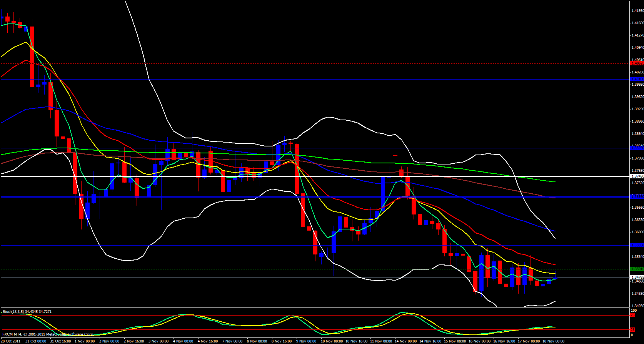The image size is (644, 344).
Task: Click the blue 1.36950 price level tag
Action: pos(637,197)
